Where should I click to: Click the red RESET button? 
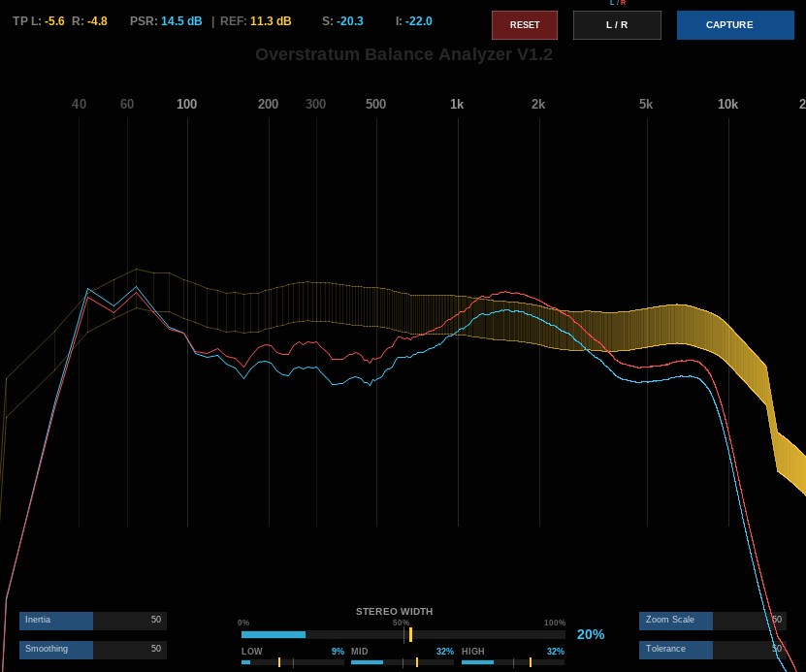pyautogui.click(x=525, y=24)
